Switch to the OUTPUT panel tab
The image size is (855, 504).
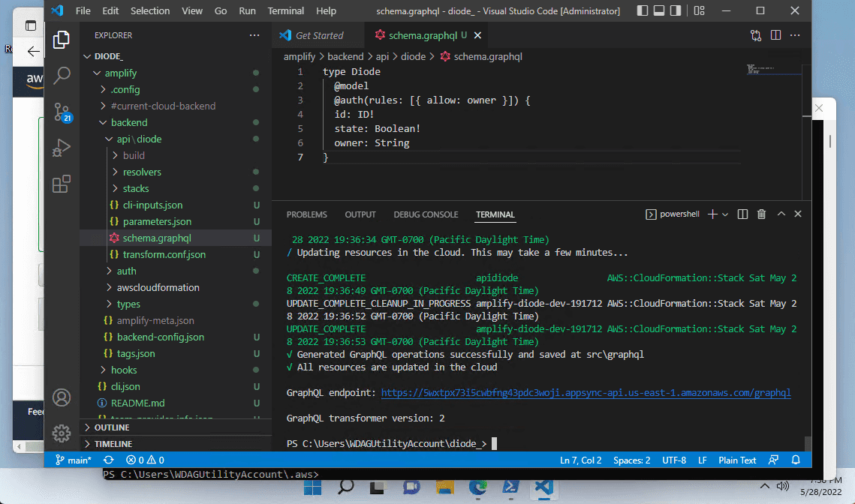coord(360,214)
